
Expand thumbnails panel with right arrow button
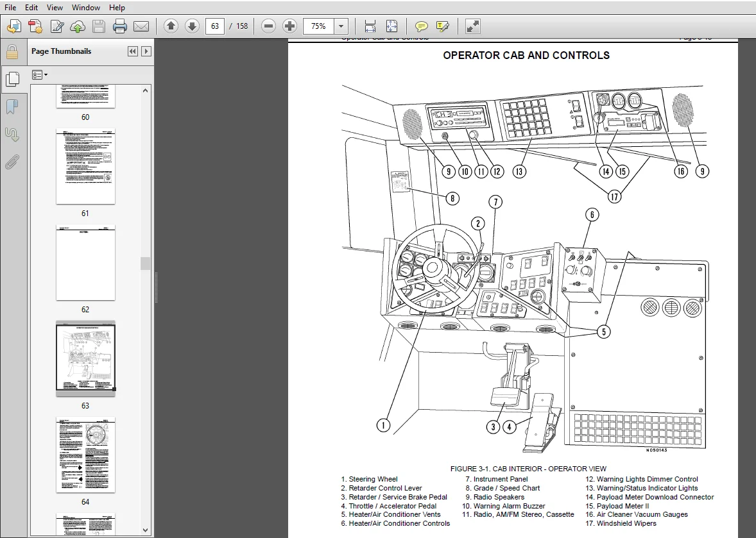[x=146, y=51]
